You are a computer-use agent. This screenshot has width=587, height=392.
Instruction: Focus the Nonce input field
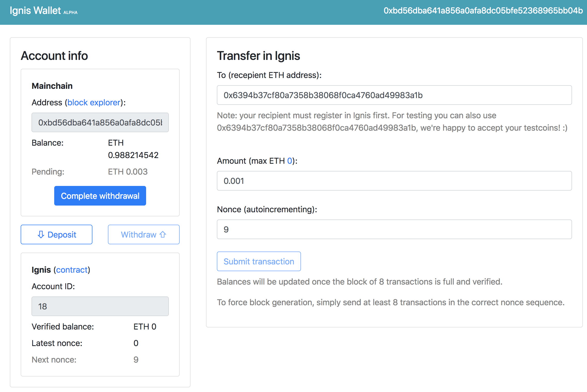tap(394, 229)
